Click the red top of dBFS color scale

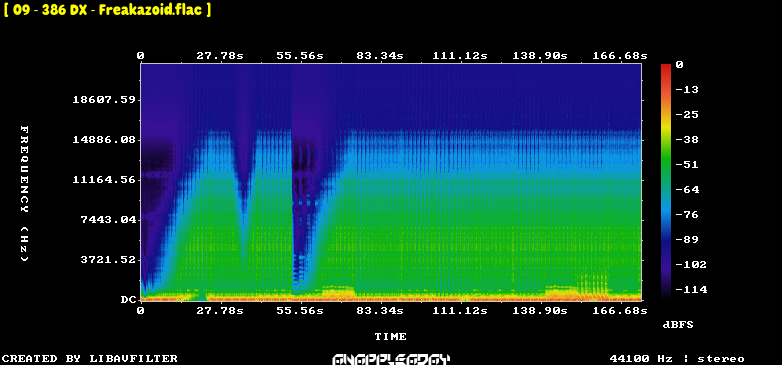666,67
